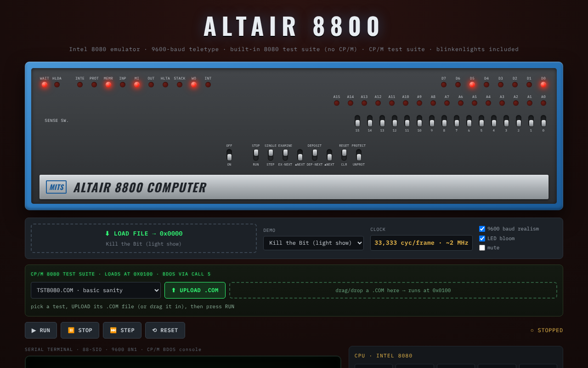Click the UPLOAD .COM button

coord(195,290)
